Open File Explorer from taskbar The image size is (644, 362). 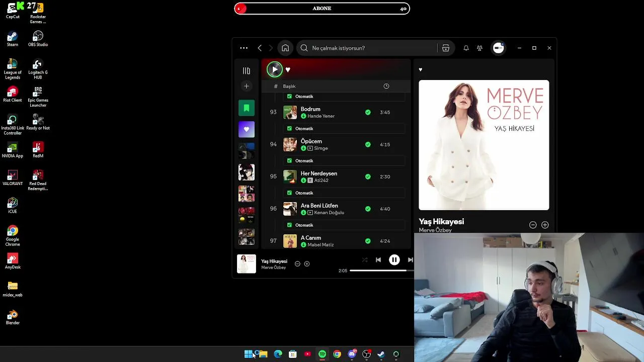[x=263, y=354]
